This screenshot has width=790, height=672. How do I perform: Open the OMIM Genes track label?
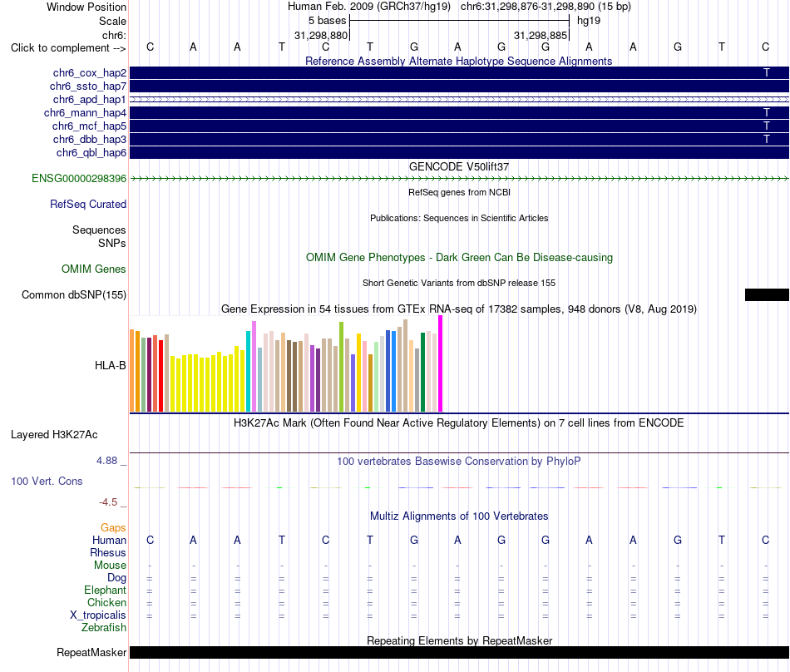click(x=94, y=269)
